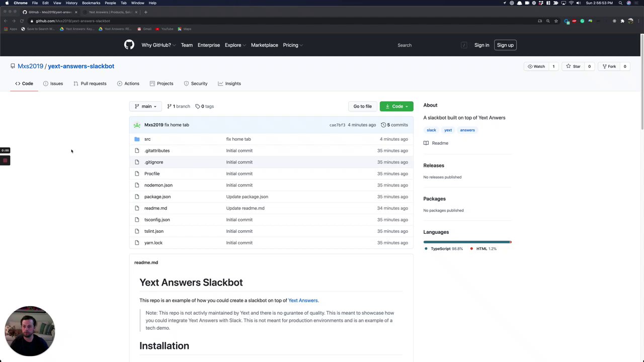Open the YouTube bookmark
Viewport: 644px width, 362px height.
click(x=165, y=29)
